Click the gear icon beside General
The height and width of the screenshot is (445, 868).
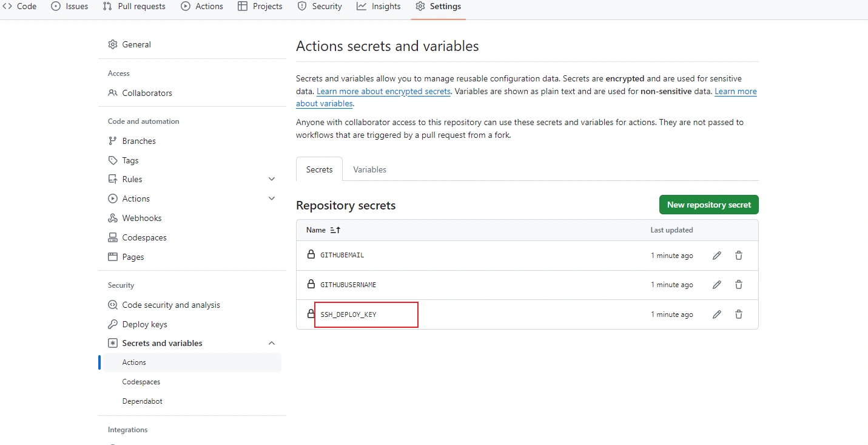[x=113, y=44]
